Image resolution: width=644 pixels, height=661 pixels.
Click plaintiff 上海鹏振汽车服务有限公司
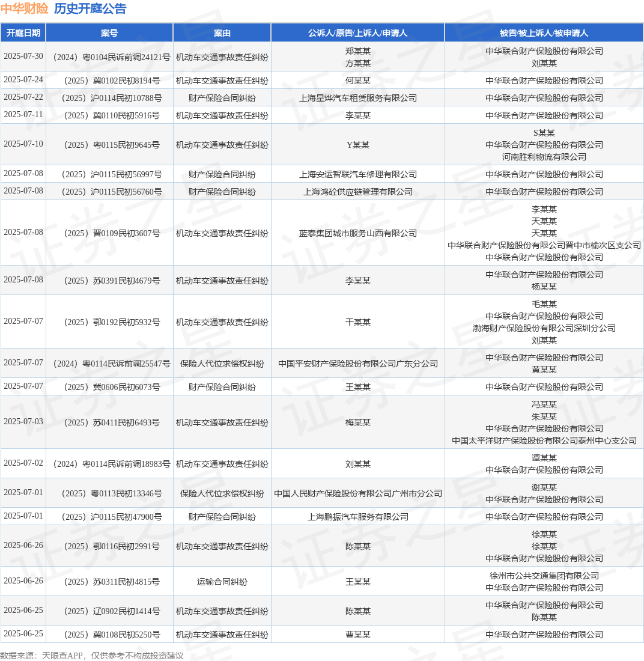[x=358, y=517]
